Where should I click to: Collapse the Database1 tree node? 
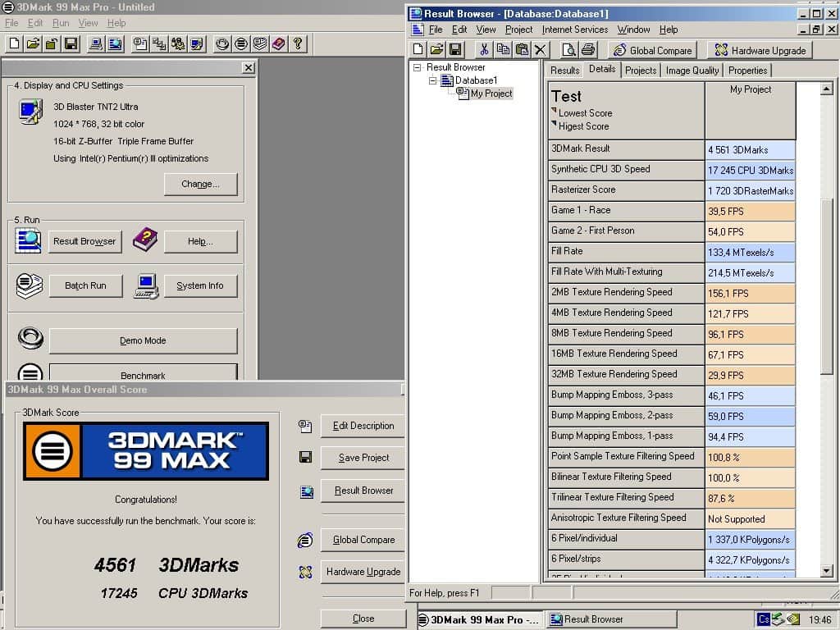[432, 81]
